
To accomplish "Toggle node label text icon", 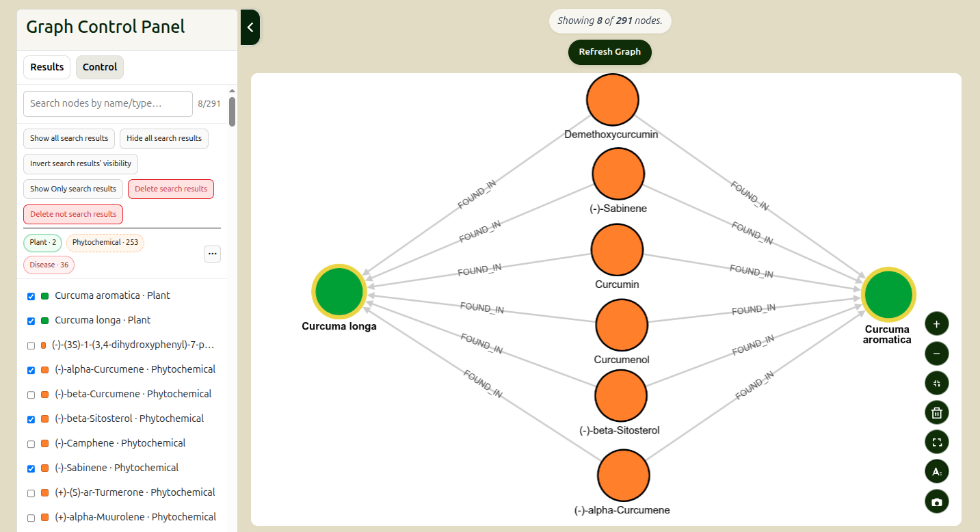I will (x=936, y=472).
